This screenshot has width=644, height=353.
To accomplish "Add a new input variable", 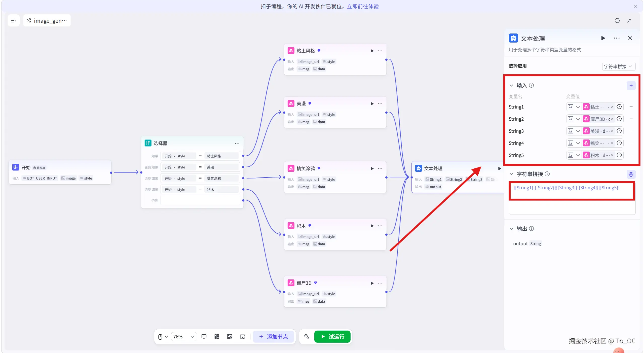I will [x=631, y=86].
